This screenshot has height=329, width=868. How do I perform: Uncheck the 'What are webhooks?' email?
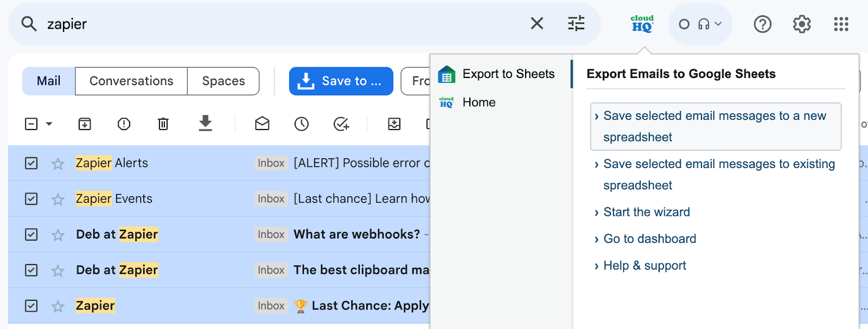[31, 235]
